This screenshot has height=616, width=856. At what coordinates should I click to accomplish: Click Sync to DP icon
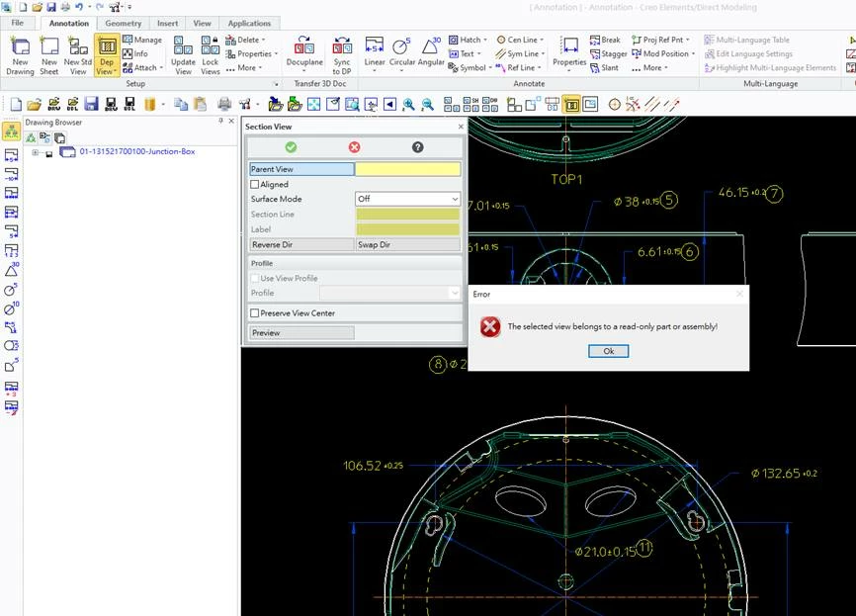click(x=342, y=55)
